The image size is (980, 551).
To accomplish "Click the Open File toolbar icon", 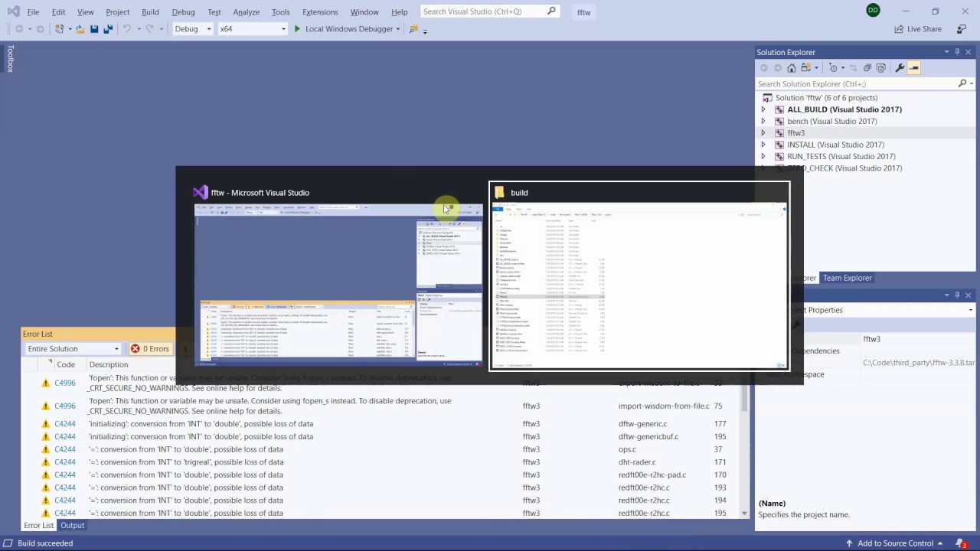I will 79,29.
